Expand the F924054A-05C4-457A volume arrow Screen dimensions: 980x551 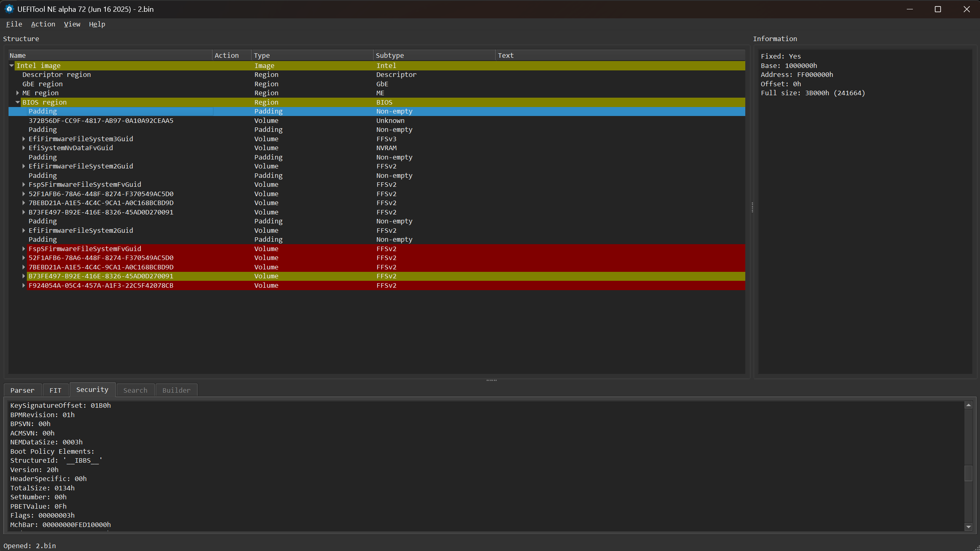pos(24,286)
